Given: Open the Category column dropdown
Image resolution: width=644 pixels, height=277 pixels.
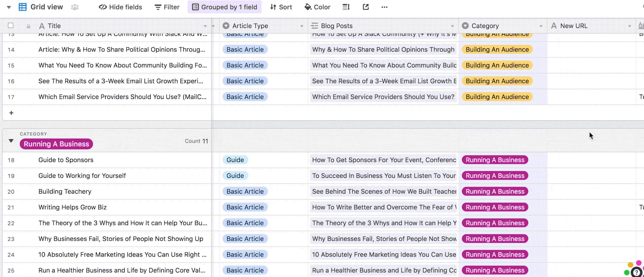Looking at the screenshot, I should click(x=541, y=26).
